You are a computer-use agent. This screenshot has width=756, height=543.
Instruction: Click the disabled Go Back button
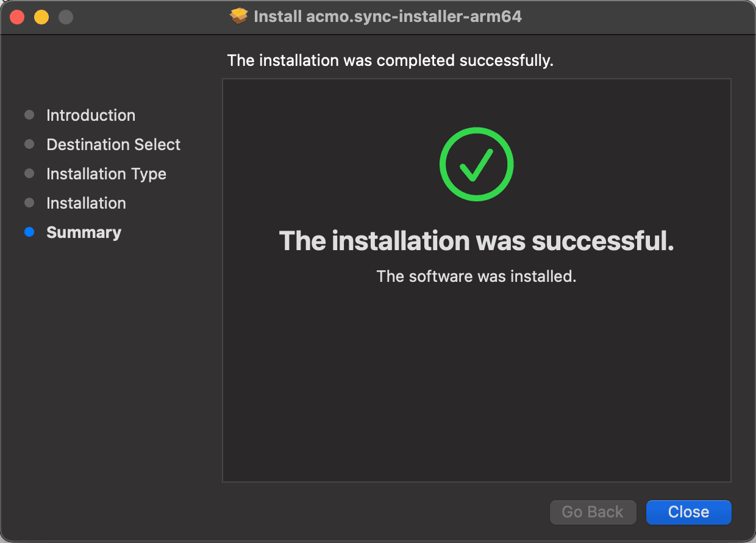(x=593, y=512)
